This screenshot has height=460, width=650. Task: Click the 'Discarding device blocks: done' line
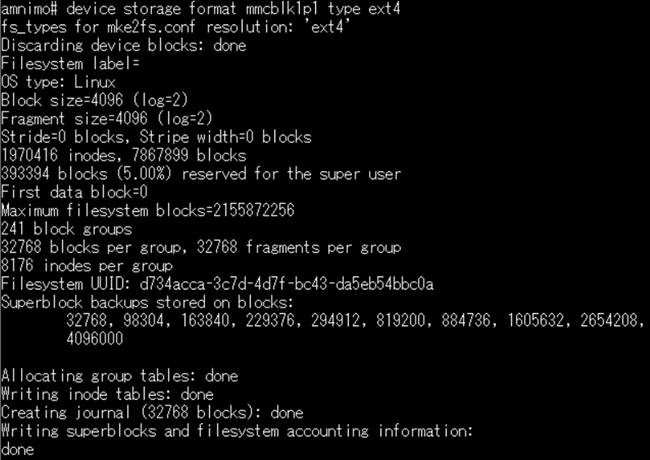[x=123, y=46]
